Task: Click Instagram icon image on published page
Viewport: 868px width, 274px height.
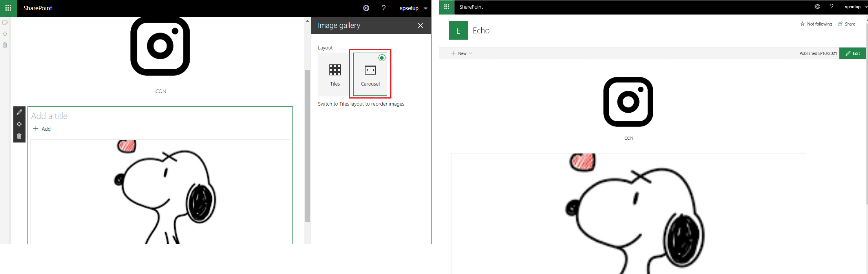Action: (628, 102)
